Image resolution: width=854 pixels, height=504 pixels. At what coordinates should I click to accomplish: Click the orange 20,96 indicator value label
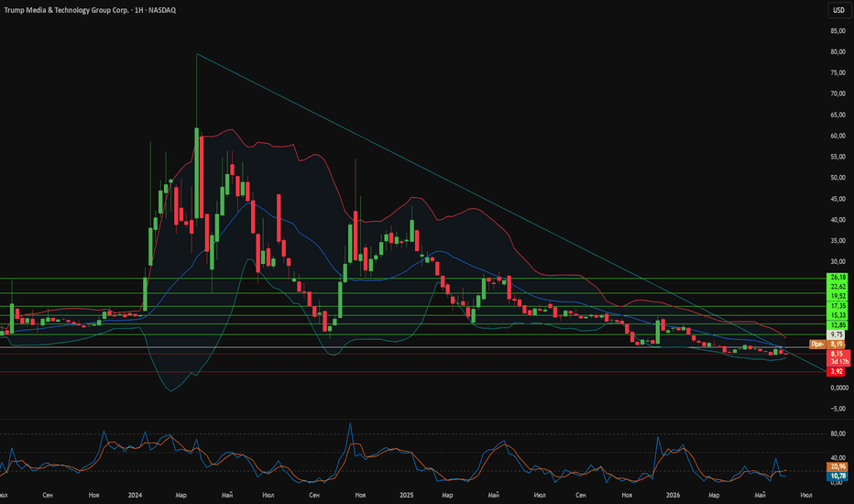(x=838, y=467)
